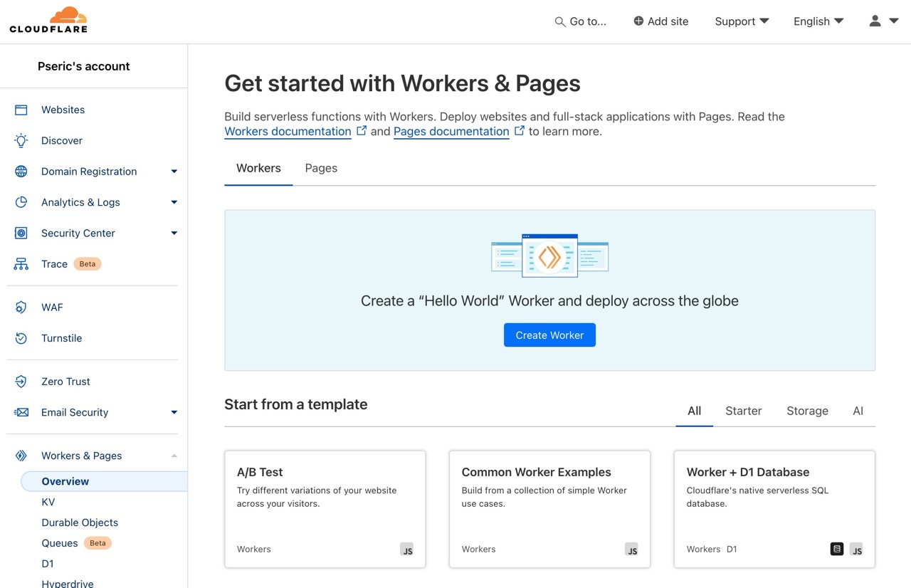Click the Discover lightbulb icon
Image resolution: width=911 pixels, height=588 pixels.
click(x=21, y=140)
